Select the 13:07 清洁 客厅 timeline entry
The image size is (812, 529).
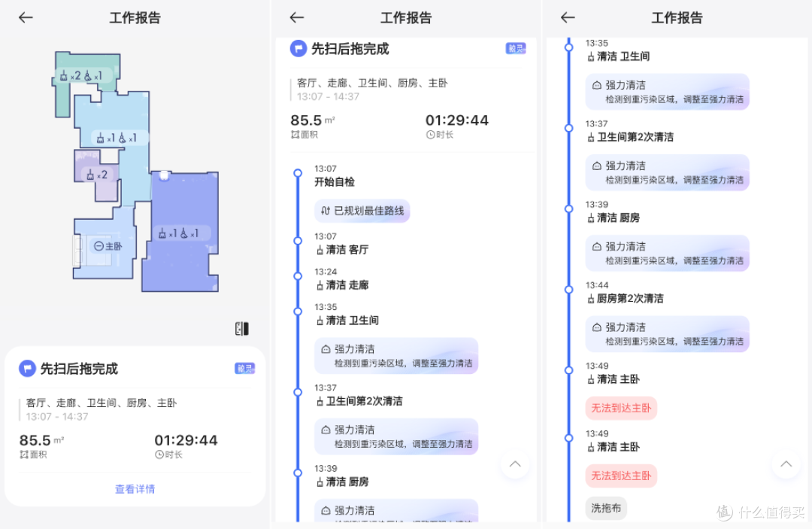click(x=342, y=244)
